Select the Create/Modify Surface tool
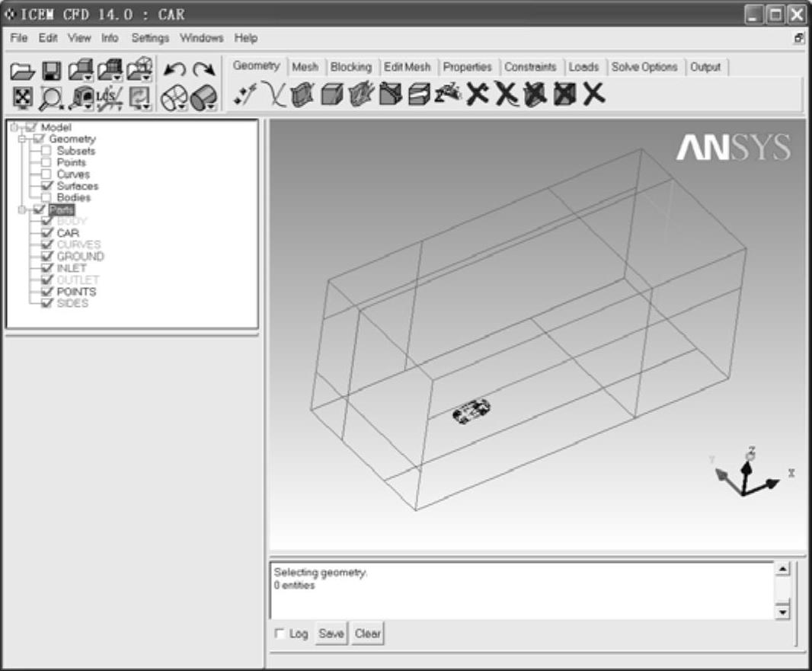 [303, 95]
